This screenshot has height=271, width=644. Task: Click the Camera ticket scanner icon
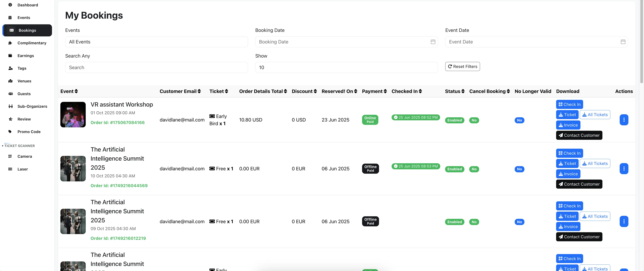pos(10,156)
